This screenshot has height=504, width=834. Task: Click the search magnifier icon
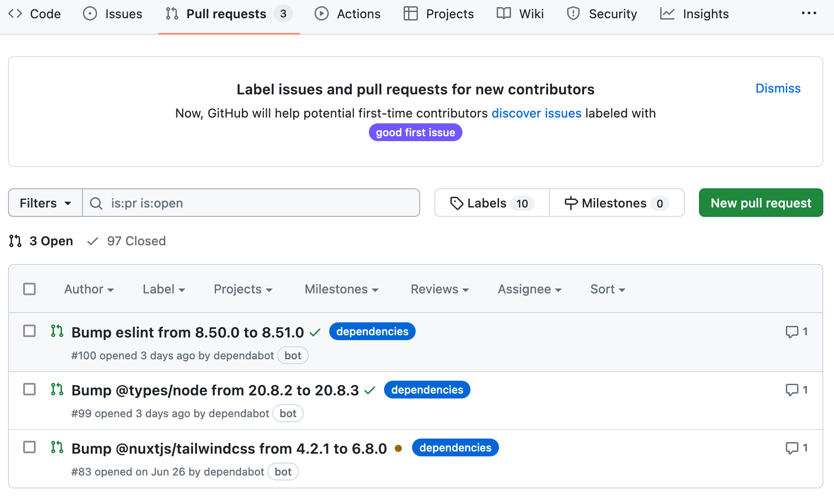coord(96,203)
